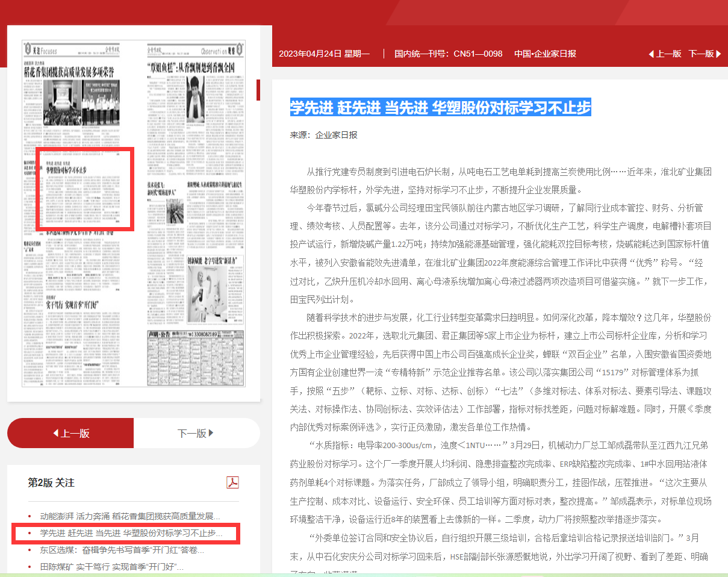Click the 2023年04月24日 date in the header
The image size is (728, 577).
(x=324, y=54)
